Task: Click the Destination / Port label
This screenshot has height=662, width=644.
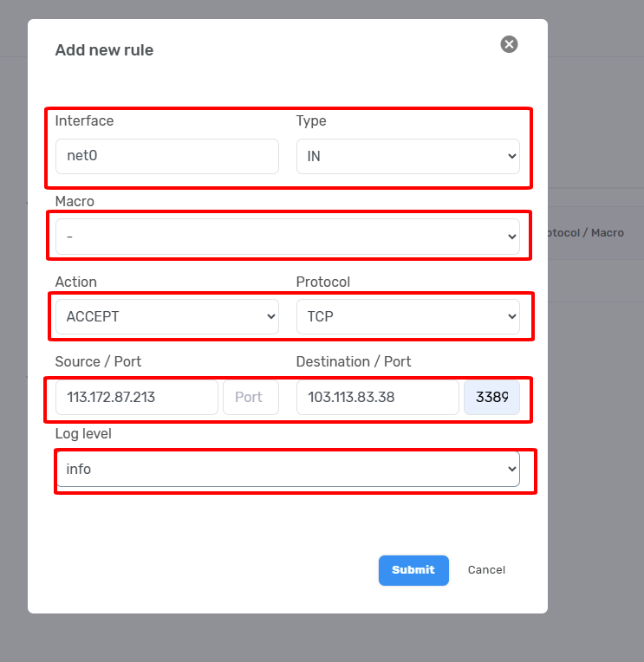Action: 353,361
